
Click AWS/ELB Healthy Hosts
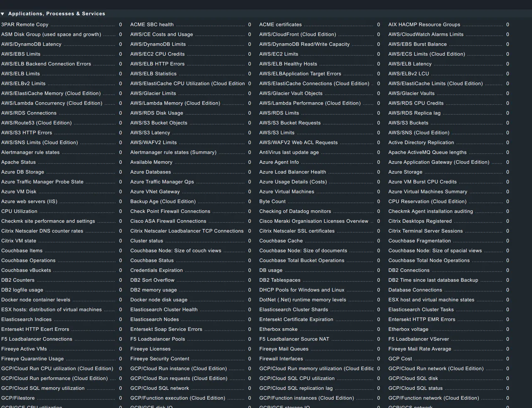click(288, 64)
